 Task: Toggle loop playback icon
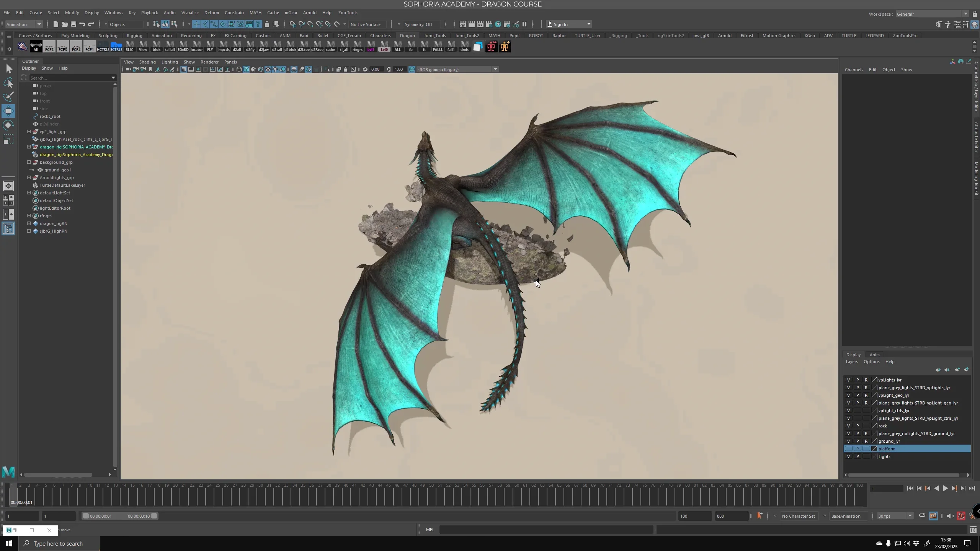[922, 516]
